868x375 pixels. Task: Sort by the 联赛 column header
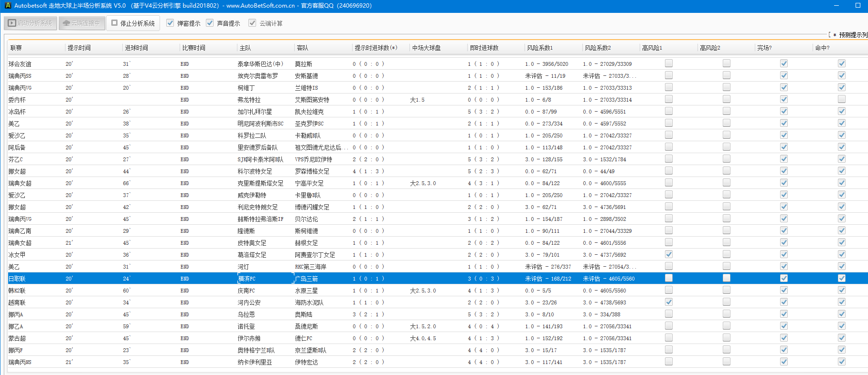16,48
